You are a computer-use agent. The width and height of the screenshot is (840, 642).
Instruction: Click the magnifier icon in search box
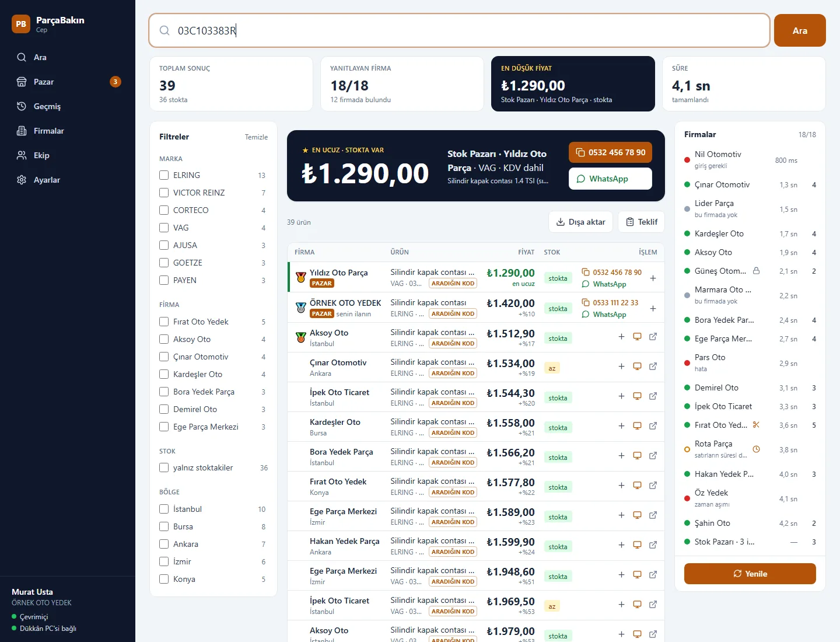point(164,30)
